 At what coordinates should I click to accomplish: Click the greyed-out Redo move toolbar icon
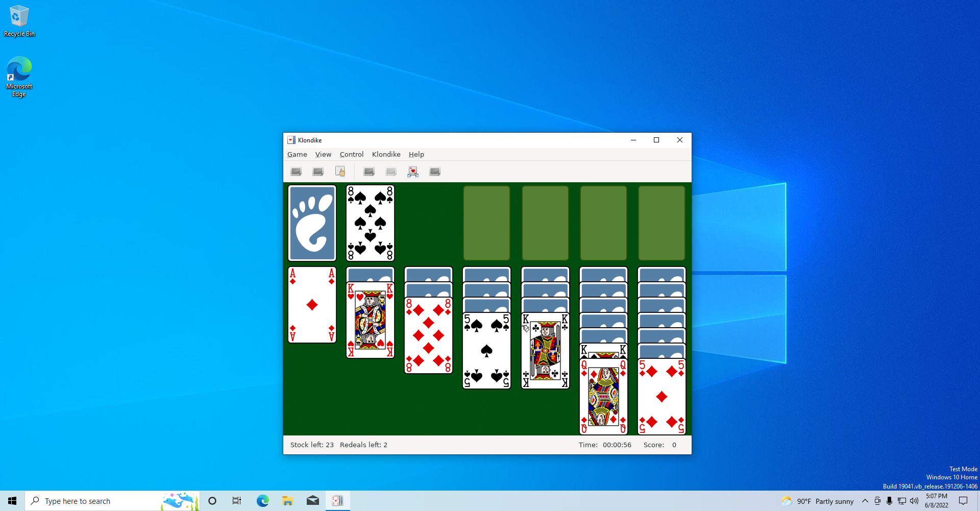[391, 172]
